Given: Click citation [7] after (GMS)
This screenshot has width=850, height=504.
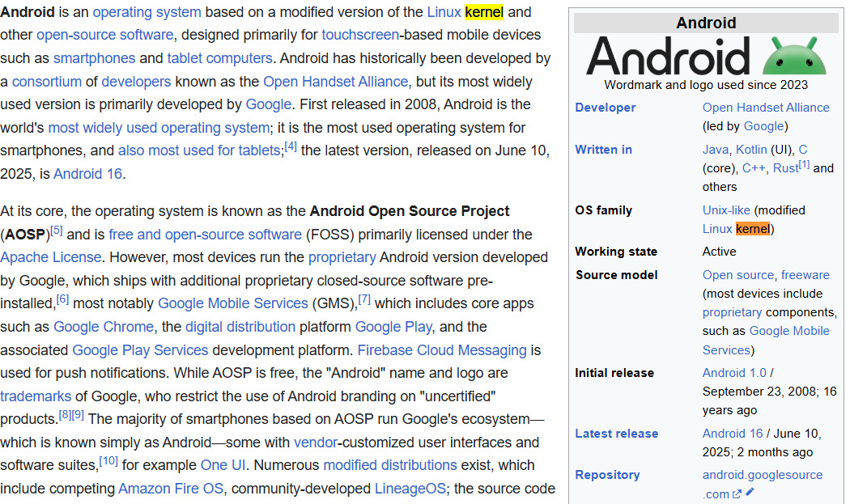Looking at the screenshot, I should [364, 299].
